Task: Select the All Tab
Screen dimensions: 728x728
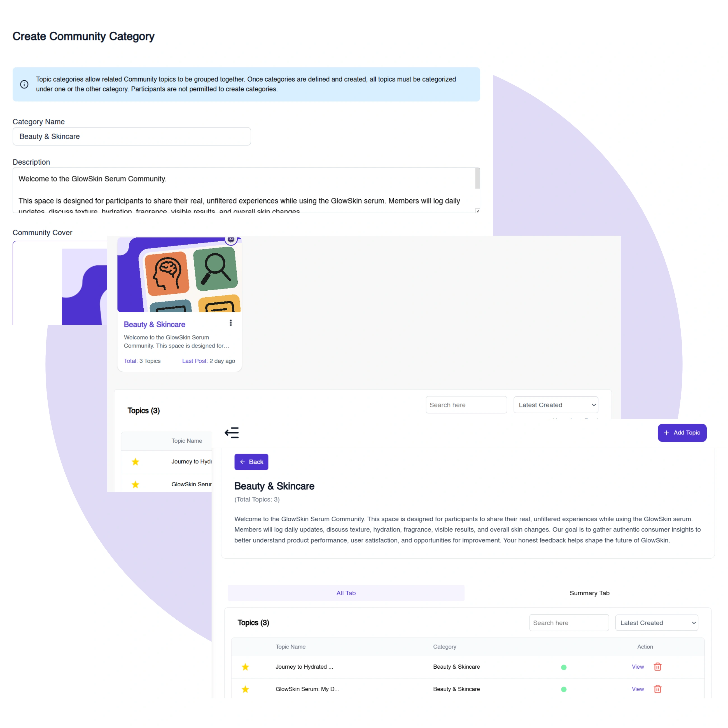Action: tap(346, 593)
